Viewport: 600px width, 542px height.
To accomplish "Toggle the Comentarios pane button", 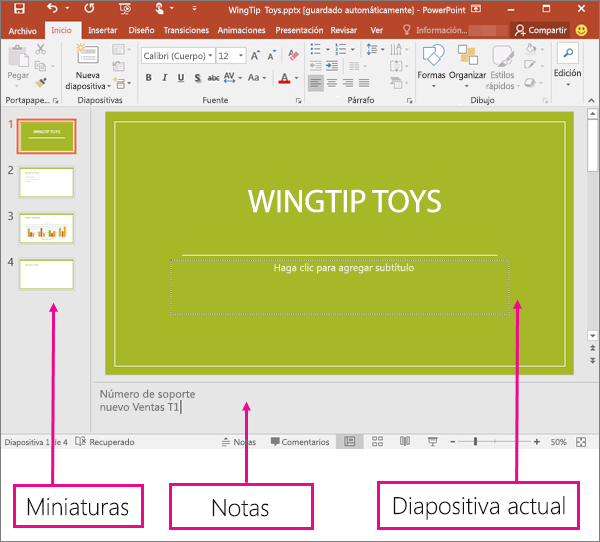I will [299, 441].
